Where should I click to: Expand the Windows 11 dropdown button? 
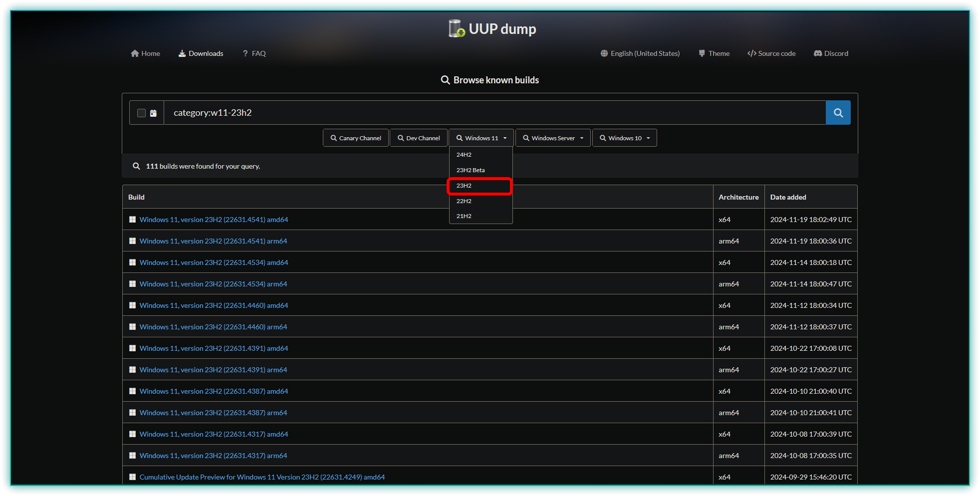coord(481,138)
